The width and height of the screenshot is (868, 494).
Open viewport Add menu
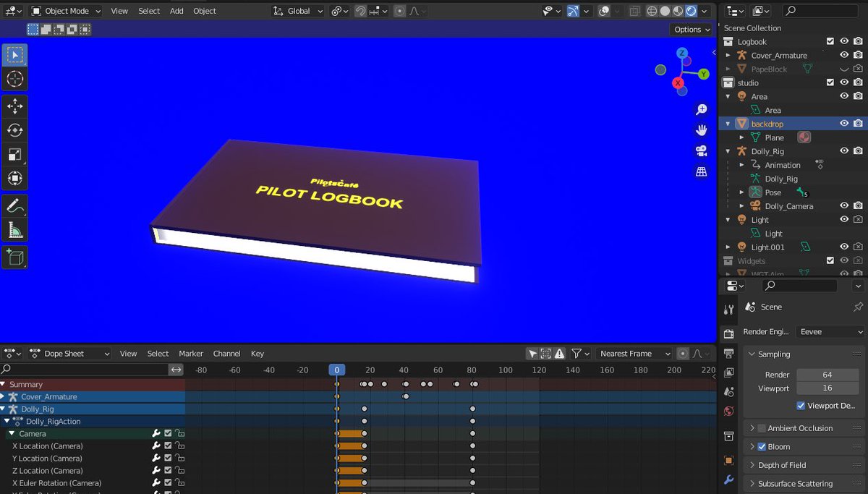[x=176, y=11]
